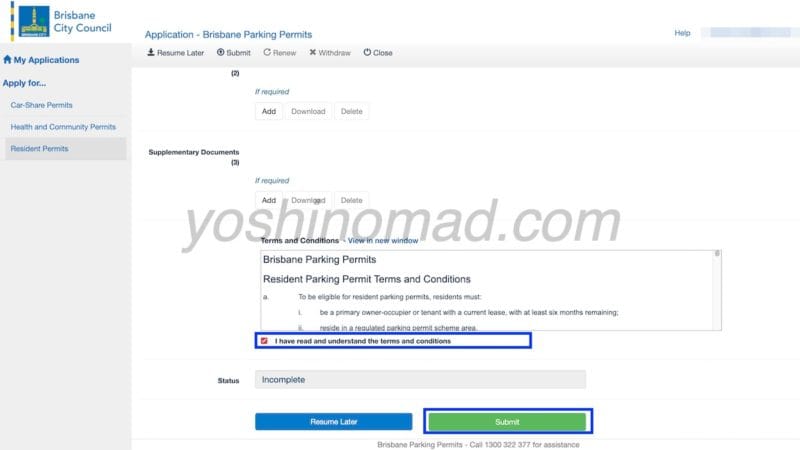800x450 pixels.
Task: Click the Renew circular arrow icon
Action: pos(267,52)
